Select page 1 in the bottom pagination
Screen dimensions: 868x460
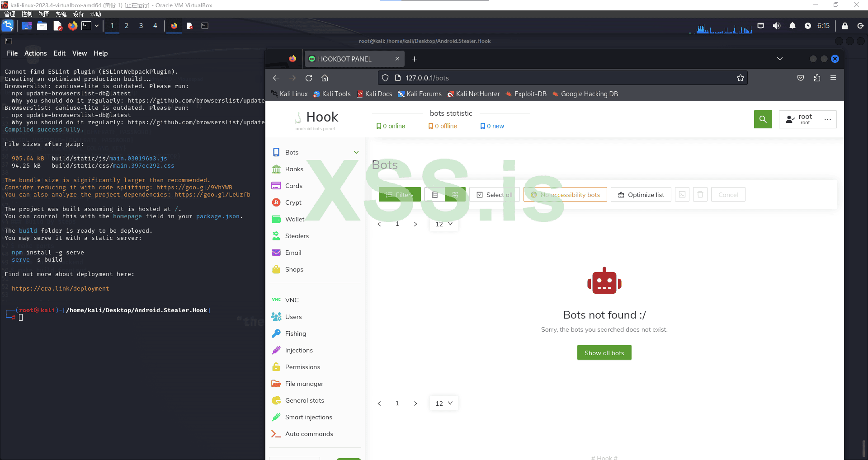pos(397,404)
